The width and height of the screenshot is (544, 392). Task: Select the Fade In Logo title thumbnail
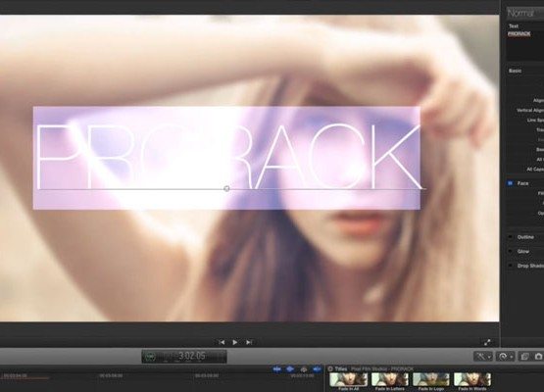click(x=431, y=379)
